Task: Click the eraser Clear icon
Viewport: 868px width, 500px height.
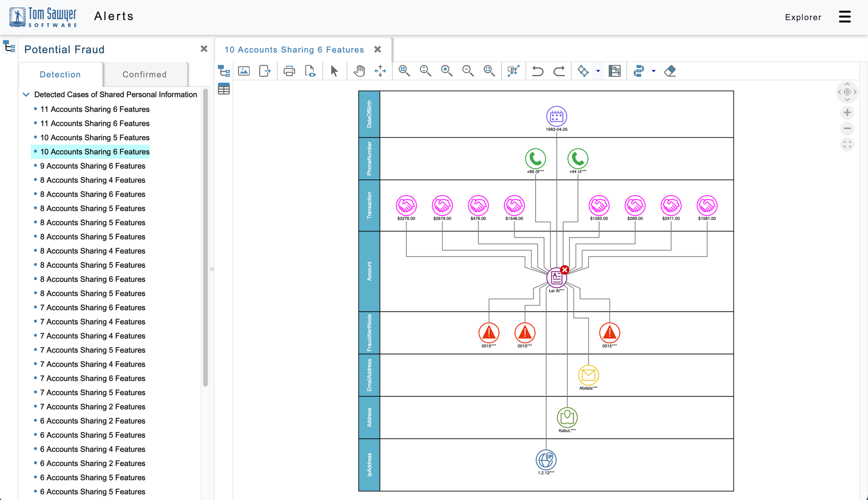Action: pyautogui.click(x=670, y=71)
